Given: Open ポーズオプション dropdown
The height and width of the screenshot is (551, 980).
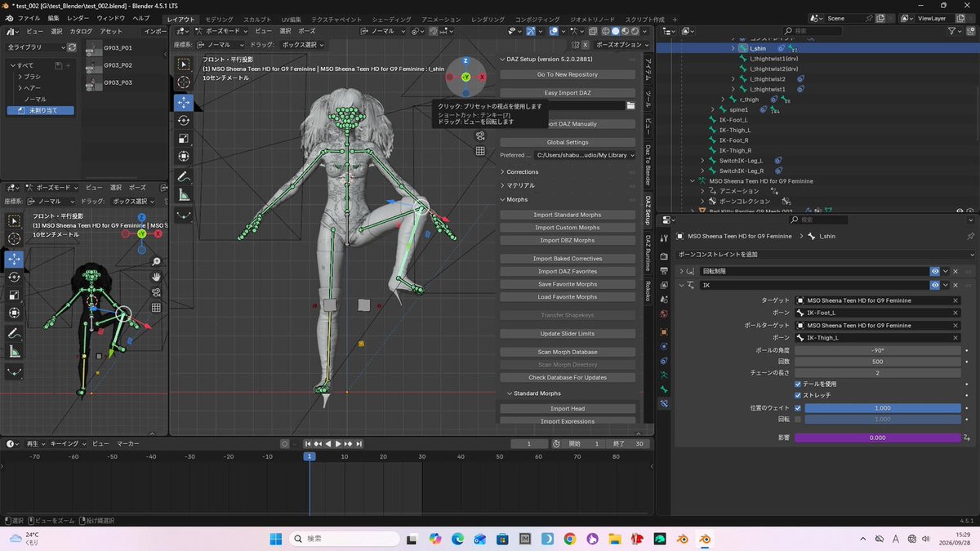Looking at the screenshot, I should [x=622, y=45].
